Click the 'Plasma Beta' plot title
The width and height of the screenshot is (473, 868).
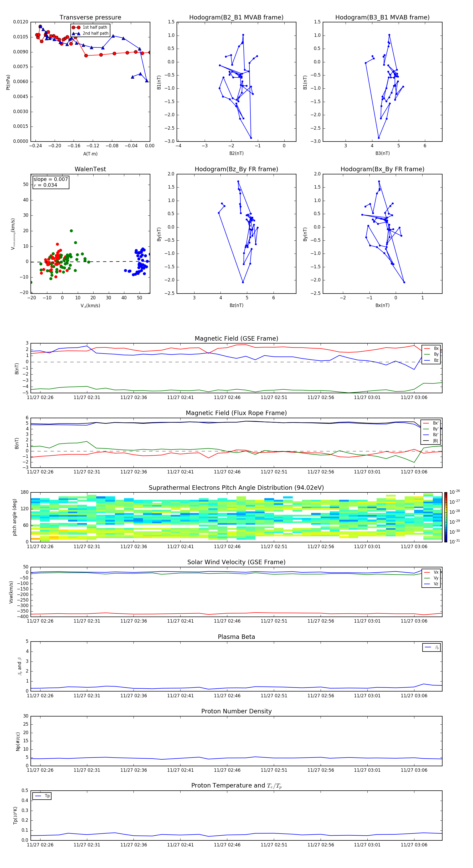tap(236, 637)
